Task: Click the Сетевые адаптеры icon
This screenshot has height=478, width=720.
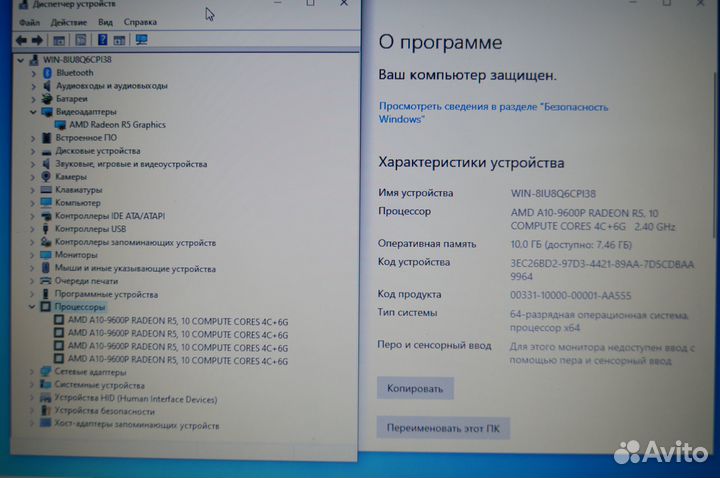Action: click(x=45, y=371)
